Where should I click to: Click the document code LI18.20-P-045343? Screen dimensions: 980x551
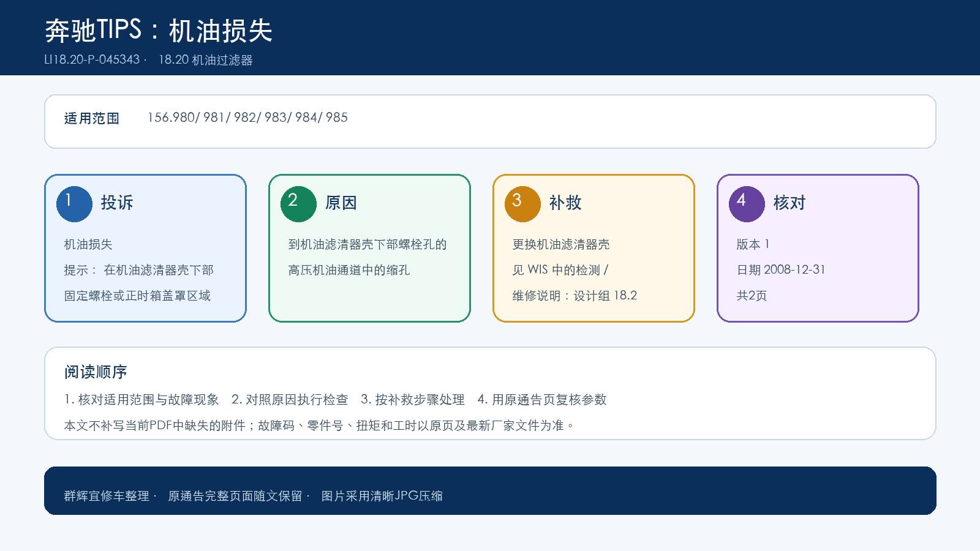tap(92, 60)
